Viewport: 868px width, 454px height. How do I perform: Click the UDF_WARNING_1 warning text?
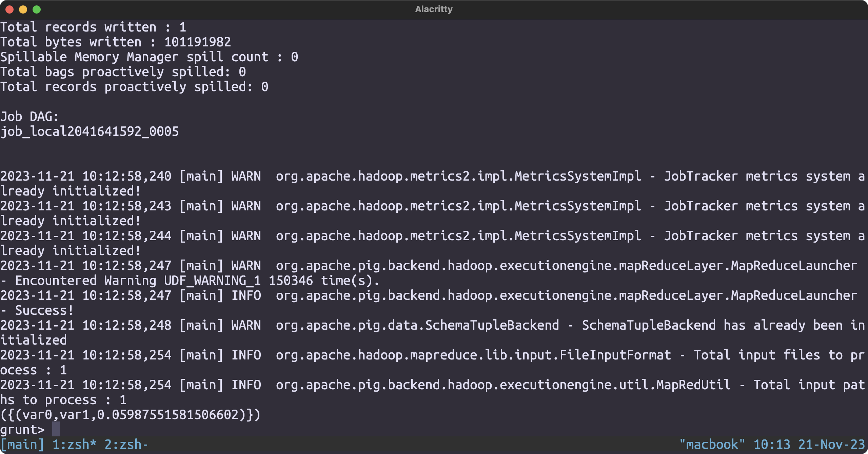tap(212, 281)
